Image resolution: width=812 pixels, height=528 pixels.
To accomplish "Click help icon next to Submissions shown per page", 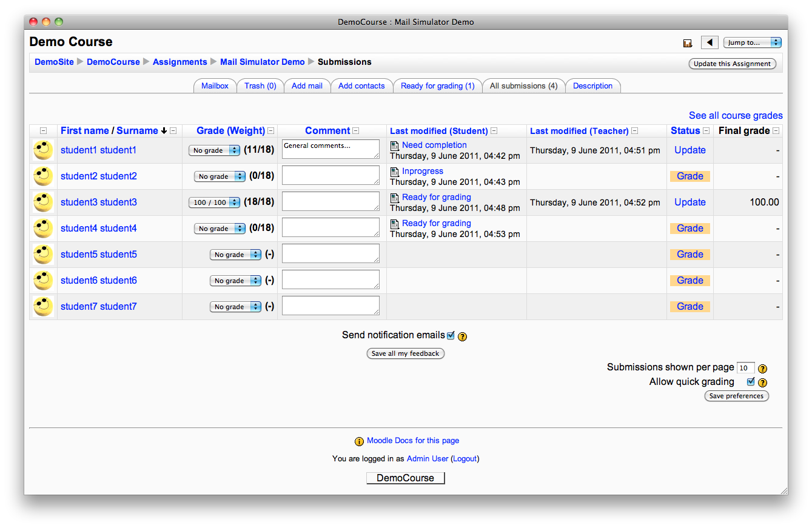I will (763, 369).
